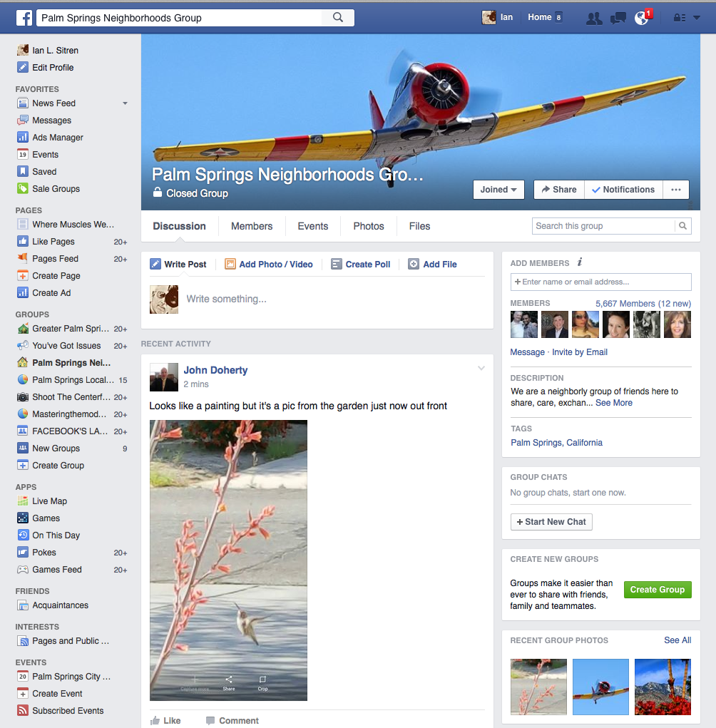The width and height of the screenshot is (716, 728).
Task: Expand the three-dot more options button
Action: (675, 190)
